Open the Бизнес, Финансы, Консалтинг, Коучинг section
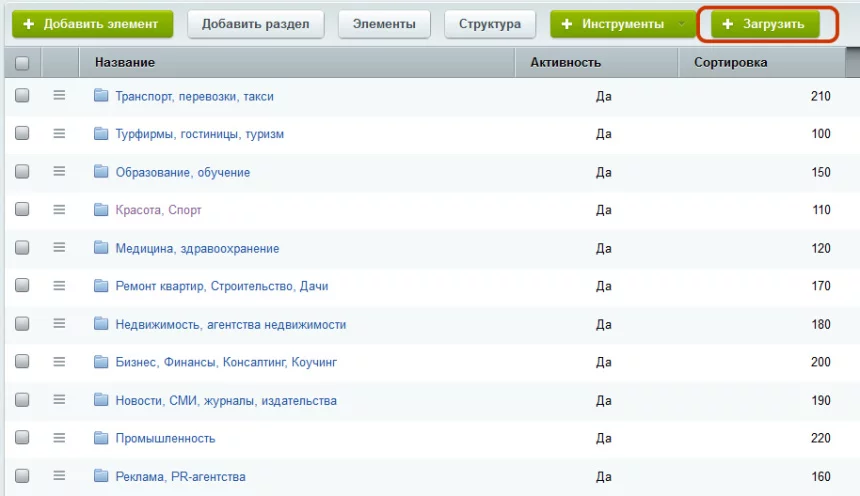 coord(226,362)
